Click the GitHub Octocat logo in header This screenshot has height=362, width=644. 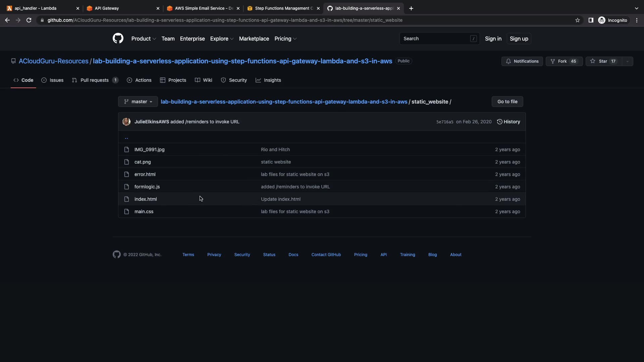(x=118, y=39)
